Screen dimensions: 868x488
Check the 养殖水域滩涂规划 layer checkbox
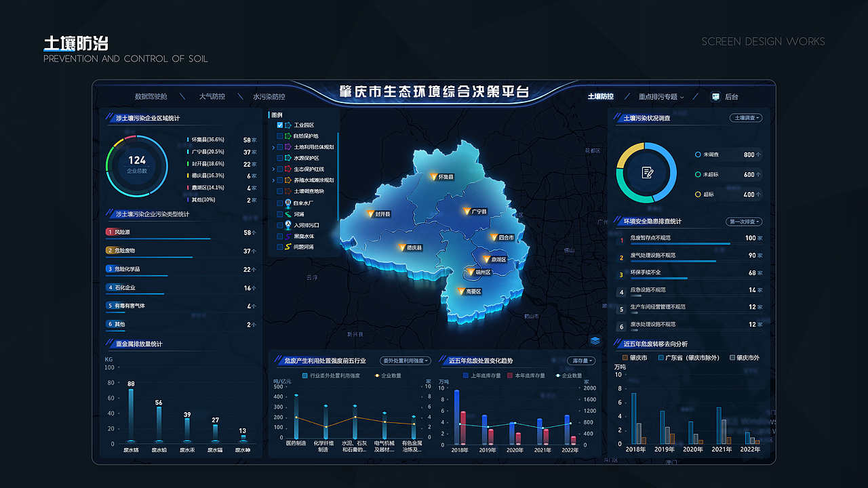(x=279, y=180)
